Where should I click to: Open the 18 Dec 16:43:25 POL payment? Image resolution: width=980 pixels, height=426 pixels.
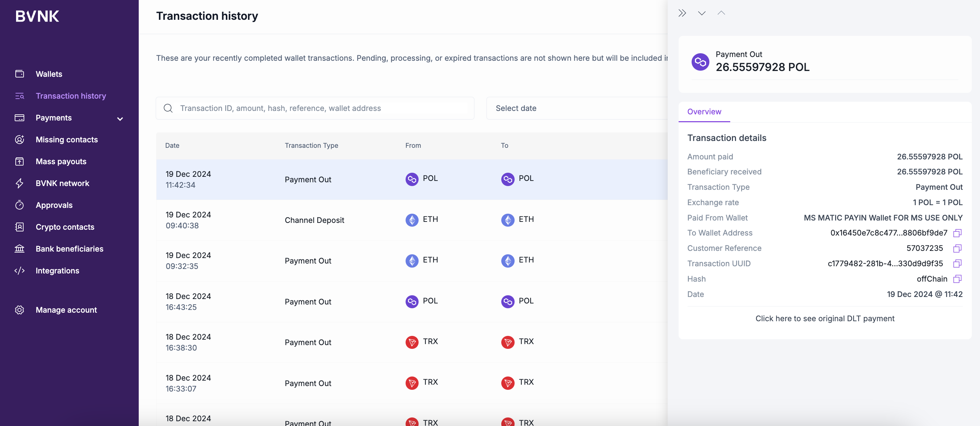coord(308,302)
